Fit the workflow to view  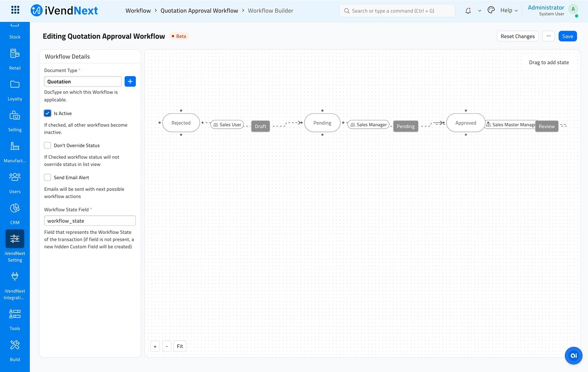pyautogui.click(x=180, y=346)
